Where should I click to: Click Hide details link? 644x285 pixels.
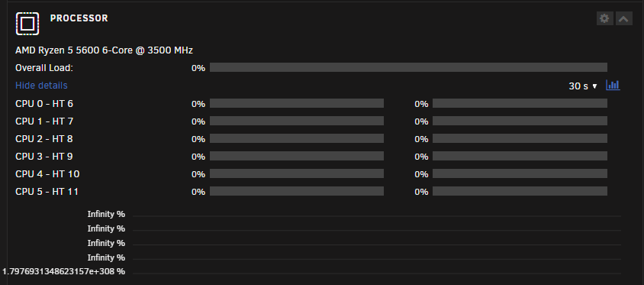(41, 86)
